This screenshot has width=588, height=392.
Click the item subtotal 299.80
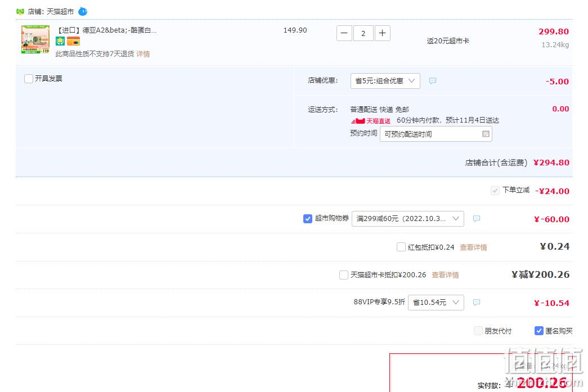tap(554, 32)
